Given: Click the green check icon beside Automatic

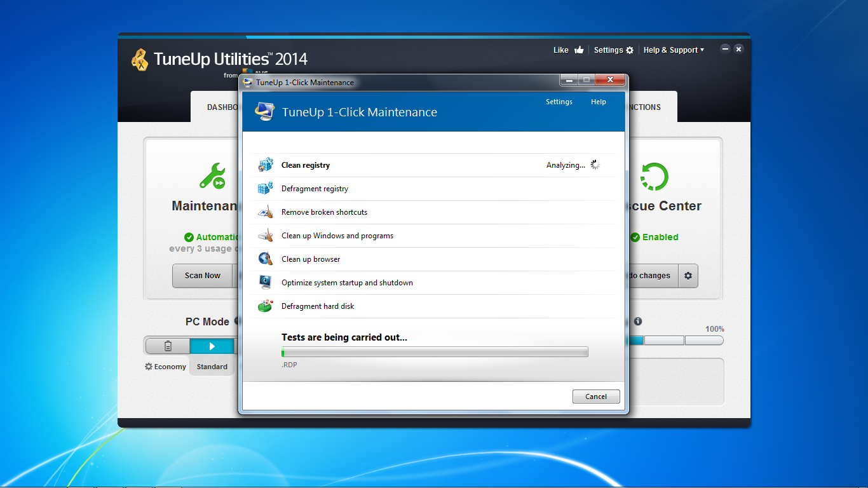Looking at the screenshot, I should [x=189, y=237].
